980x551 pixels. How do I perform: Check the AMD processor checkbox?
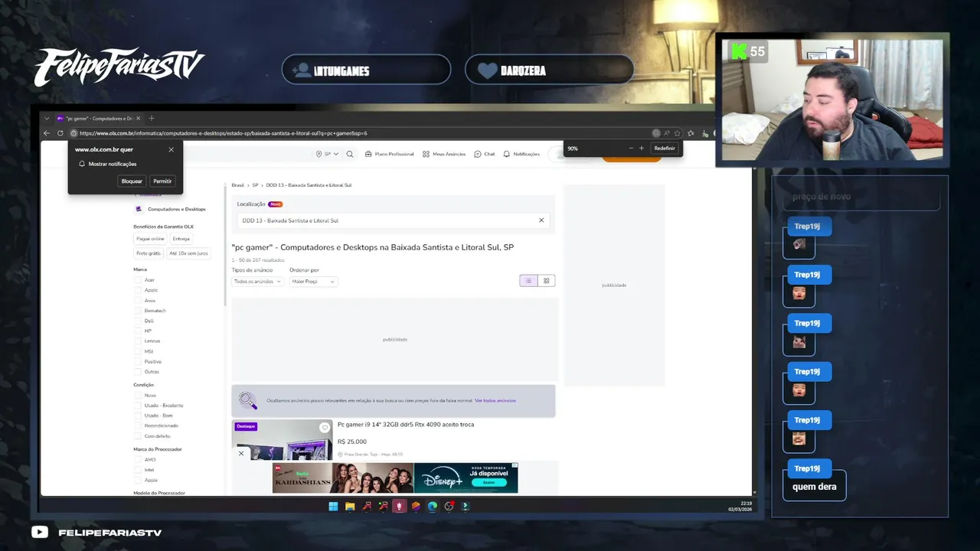click(x=139, y=460)
